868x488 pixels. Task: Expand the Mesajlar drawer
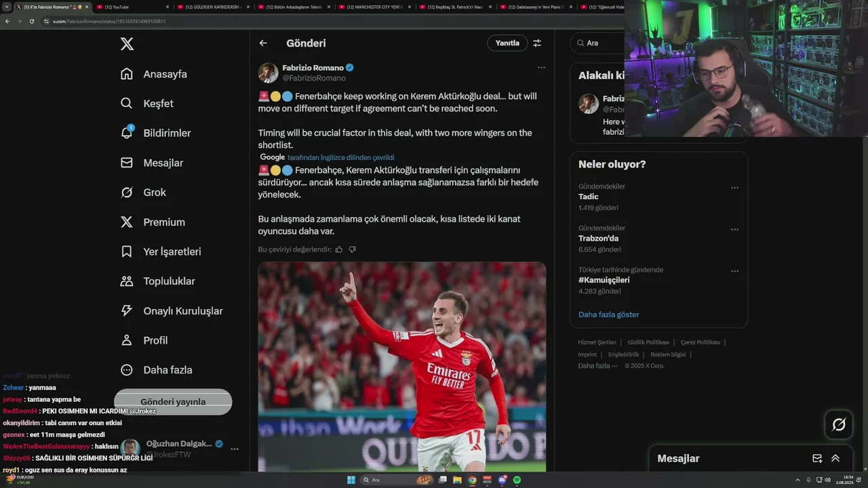pos(835,458)
